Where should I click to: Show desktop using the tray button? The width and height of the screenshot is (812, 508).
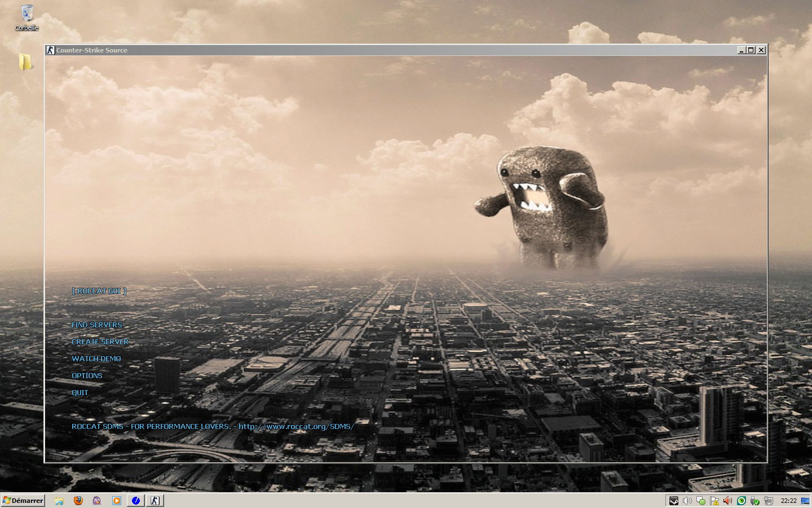point(805,501)
